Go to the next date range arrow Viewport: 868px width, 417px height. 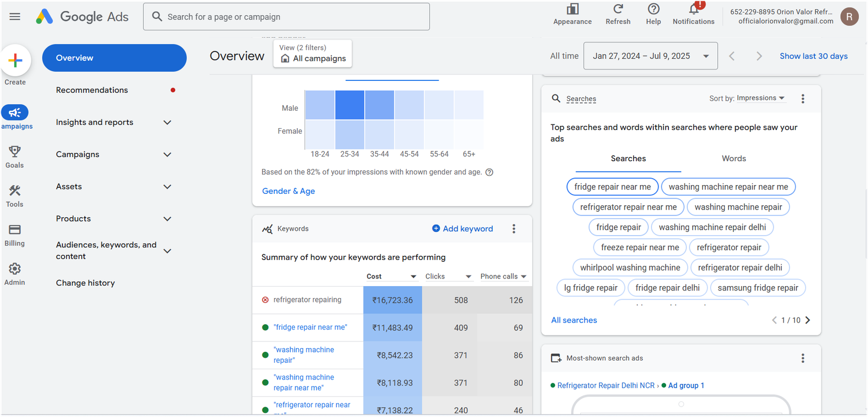(x=759, y=56)
